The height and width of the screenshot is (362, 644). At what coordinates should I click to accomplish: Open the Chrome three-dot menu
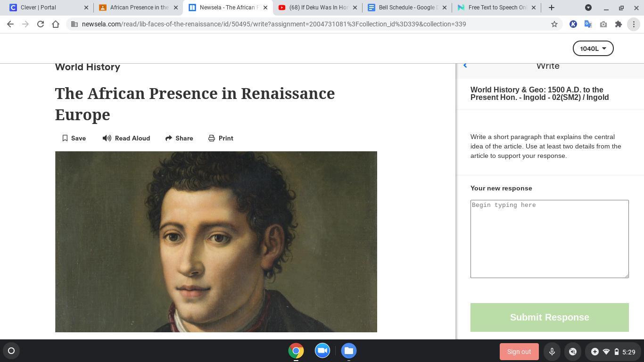pos(634,24)
